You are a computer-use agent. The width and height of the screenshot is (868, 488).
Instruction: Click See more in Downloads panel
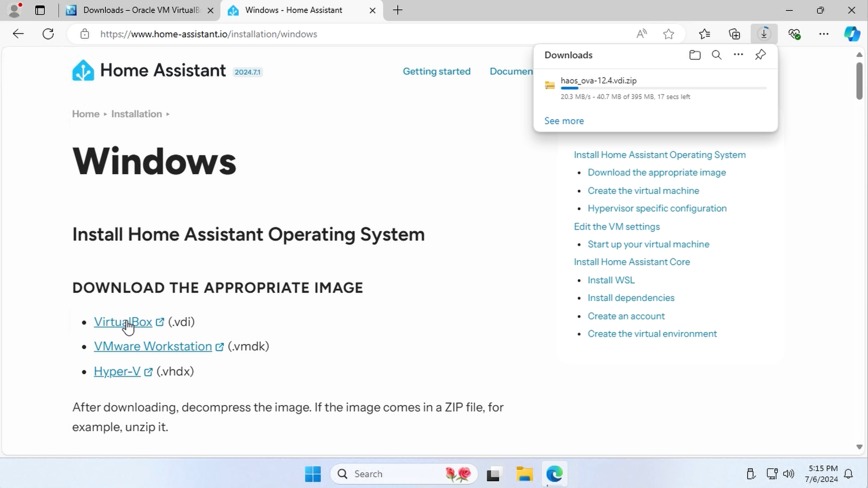click(564, 121)
